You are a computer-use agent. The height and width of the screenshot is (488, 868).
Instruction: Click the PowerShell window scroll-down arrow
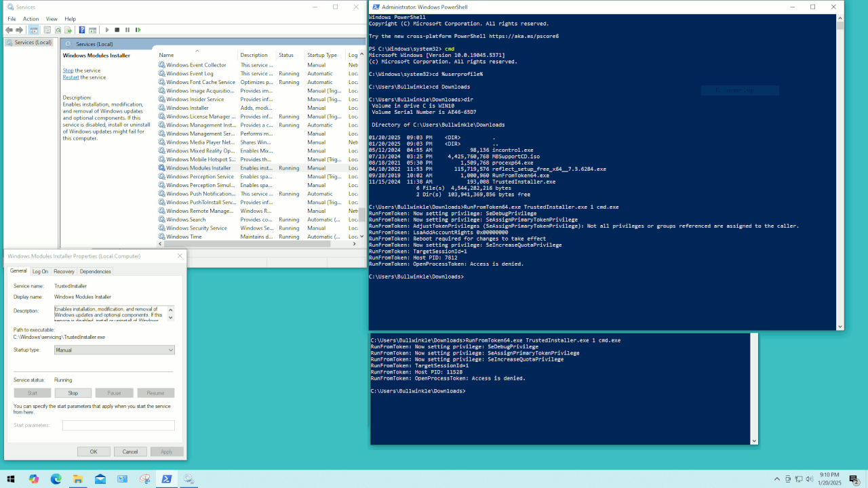(840, 327)
